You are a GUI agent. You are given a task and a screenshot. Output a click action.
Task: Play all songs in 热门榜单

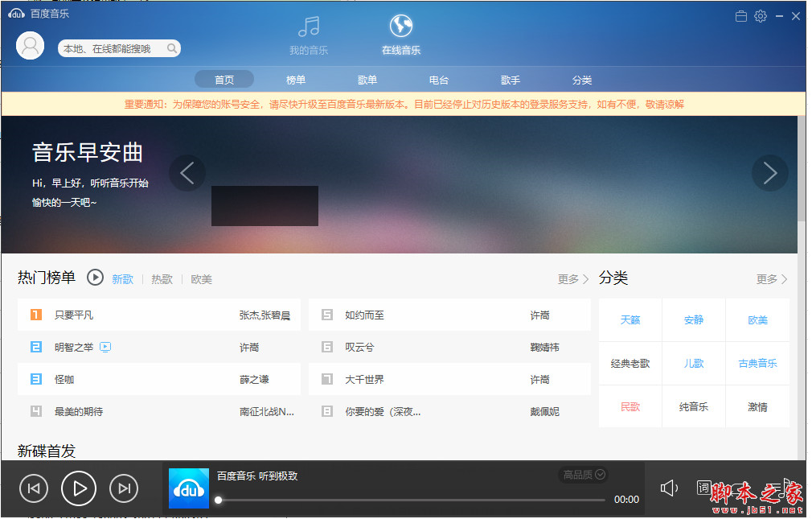[95, 278]
